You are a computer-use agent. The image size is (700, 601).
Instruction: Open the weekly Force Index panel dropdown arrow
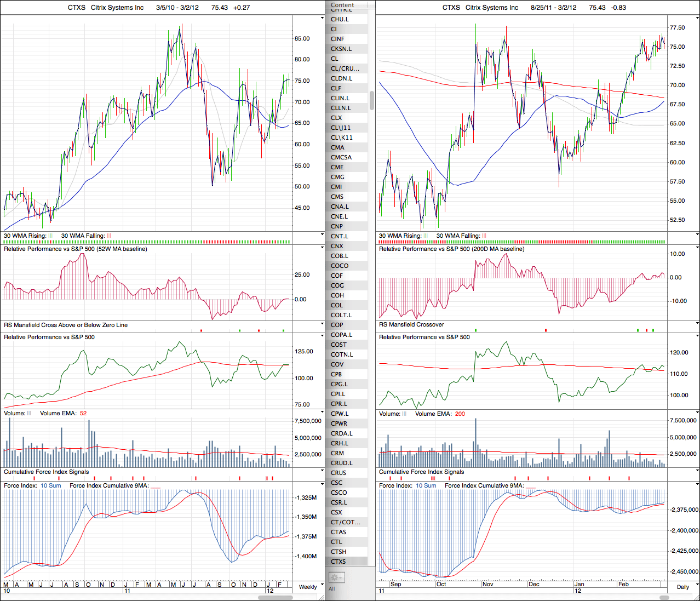[322, 485]
